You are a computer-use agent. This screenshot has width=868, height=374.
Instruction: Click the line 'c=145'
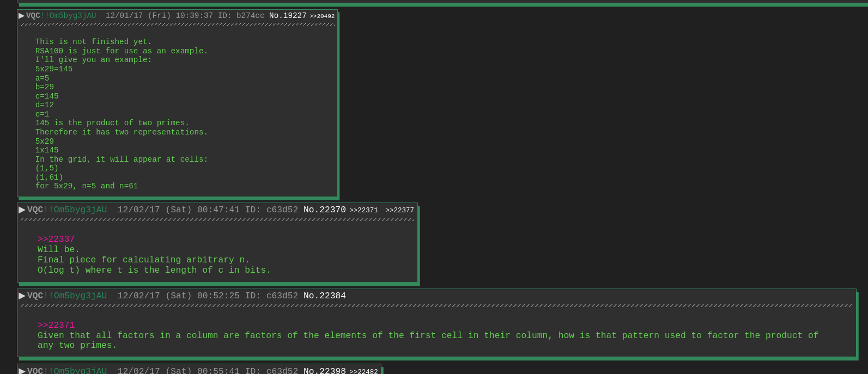coord(47,96)
